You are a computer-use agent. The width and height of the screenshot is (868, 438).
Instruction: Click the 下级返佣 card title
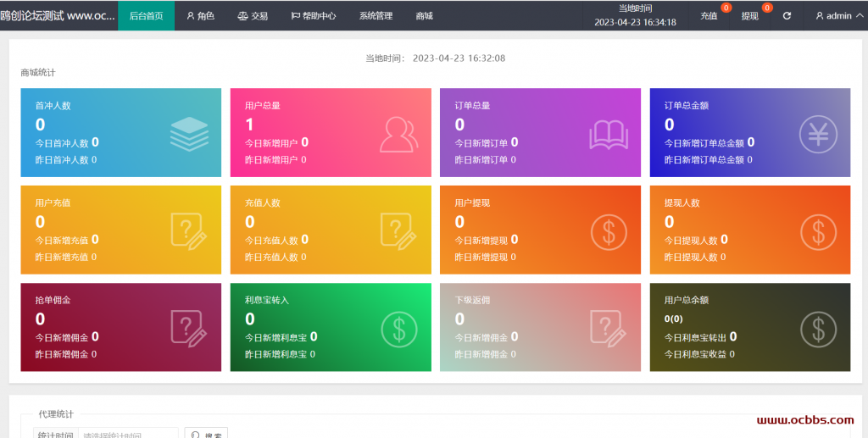(x=472, y=300)
